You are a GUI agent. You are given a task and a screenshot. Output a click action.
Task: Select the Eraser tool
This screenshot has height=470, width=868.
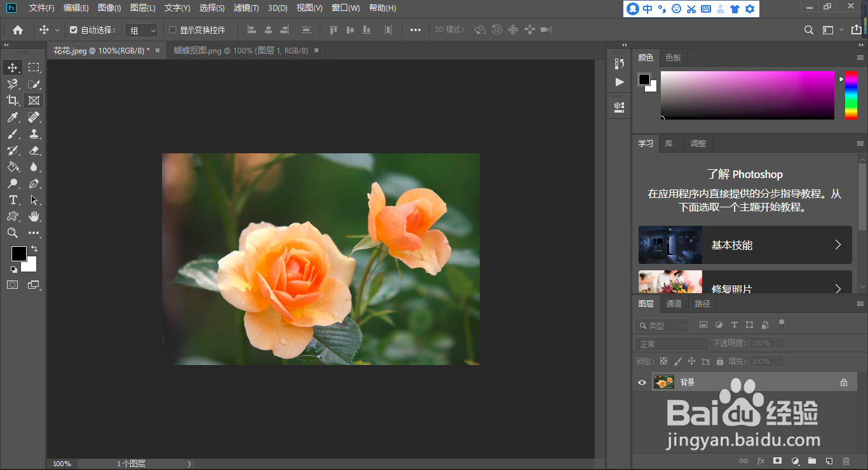click(34, 151)
